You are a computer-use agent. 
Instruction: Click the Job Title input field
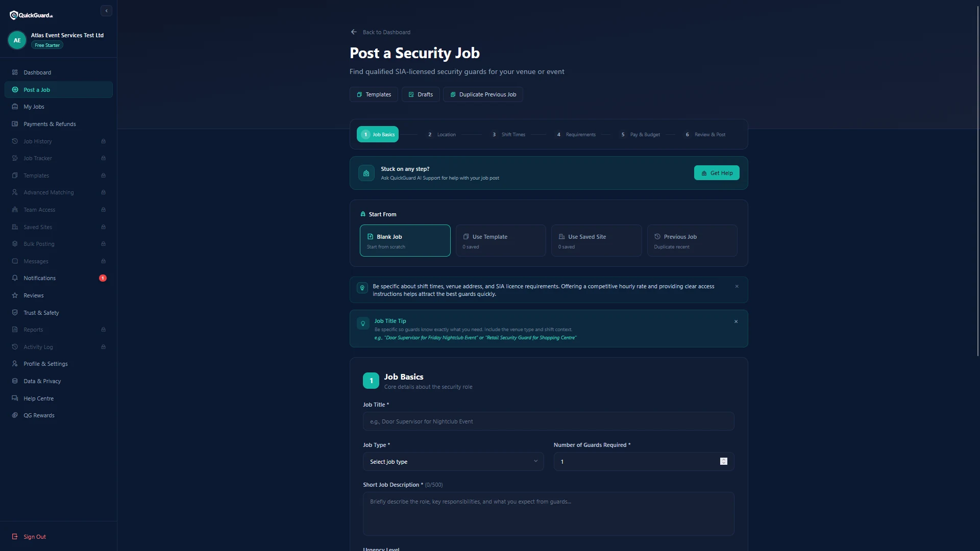tap(549, 421)
